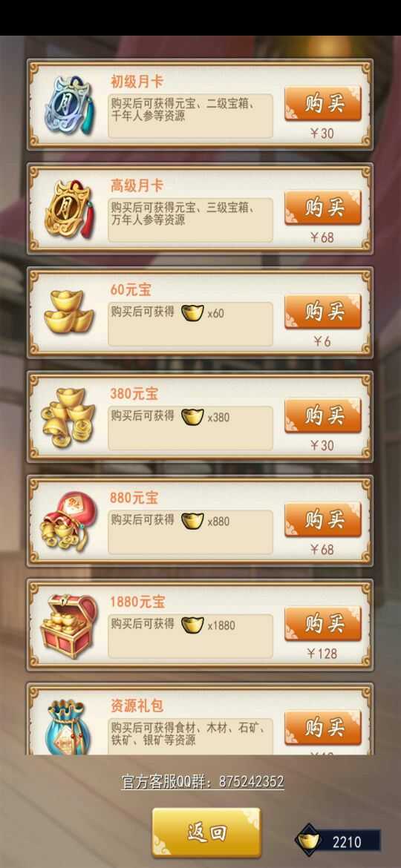Buy the 资源礼包 resource pack
Viewport: 401px width, 868px height.
click(323, 727)
